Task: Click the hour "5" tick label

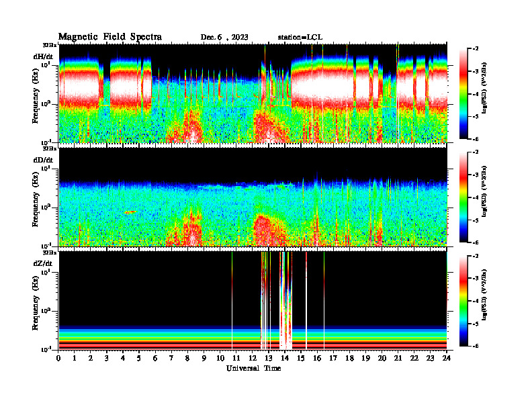Action: (x=139, y=359)
